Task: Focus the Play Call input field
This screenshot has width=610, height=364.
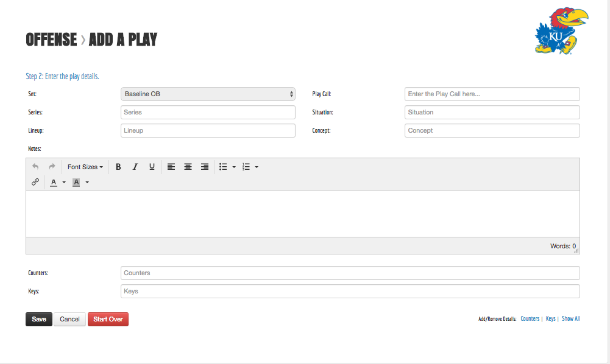Action: 492,94
